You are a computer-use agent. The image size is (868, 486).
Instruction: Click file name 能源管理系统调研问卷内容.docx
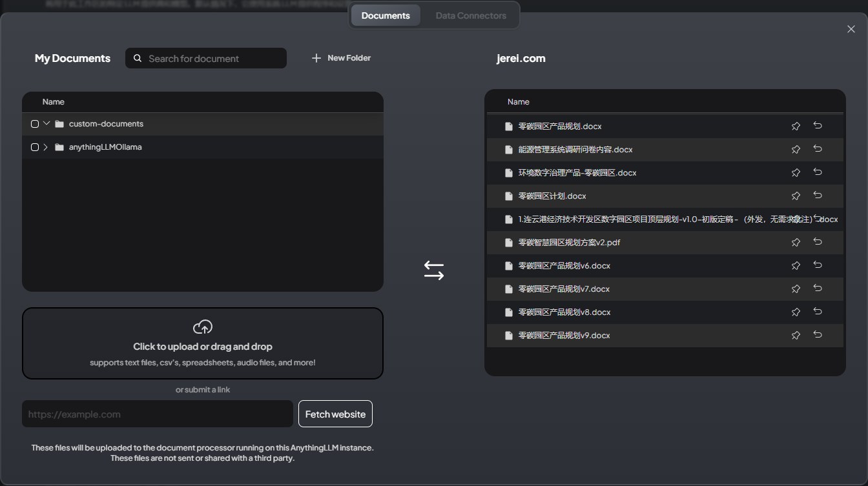tap(575, 150)
